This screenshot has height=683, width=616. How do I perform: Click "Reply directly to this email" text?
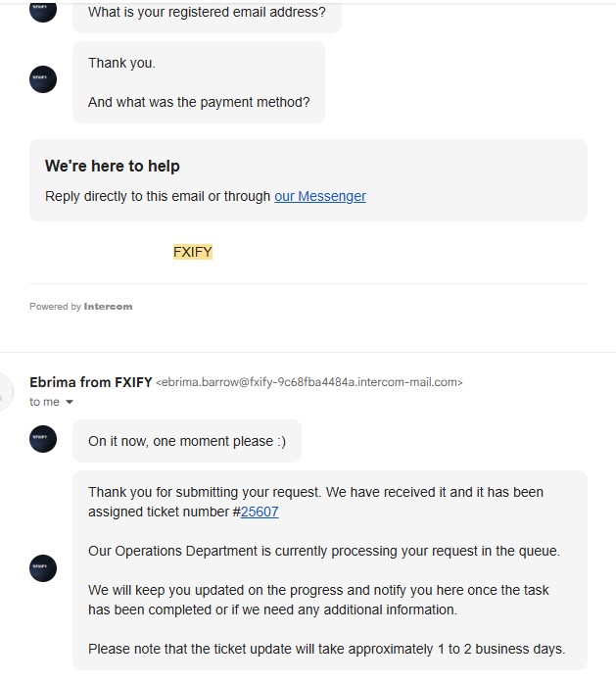(x=158, y=196)
